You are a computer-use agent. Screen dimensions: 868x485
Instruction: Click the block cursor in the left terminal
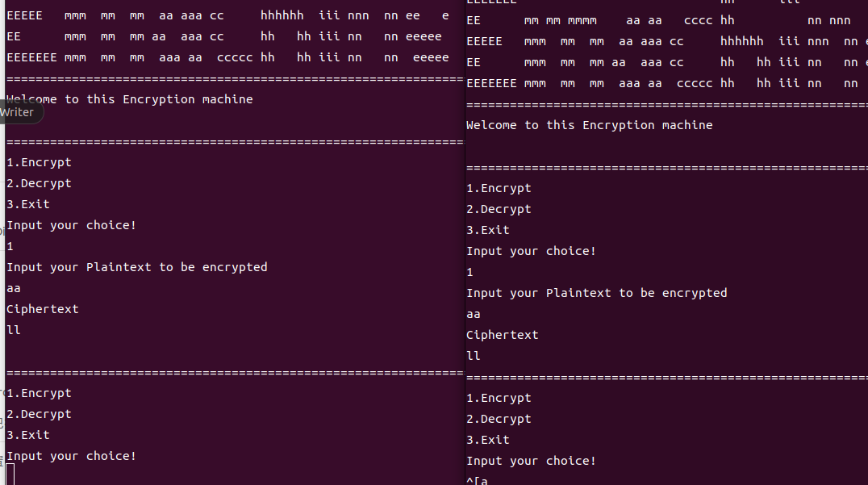[10, 475]
